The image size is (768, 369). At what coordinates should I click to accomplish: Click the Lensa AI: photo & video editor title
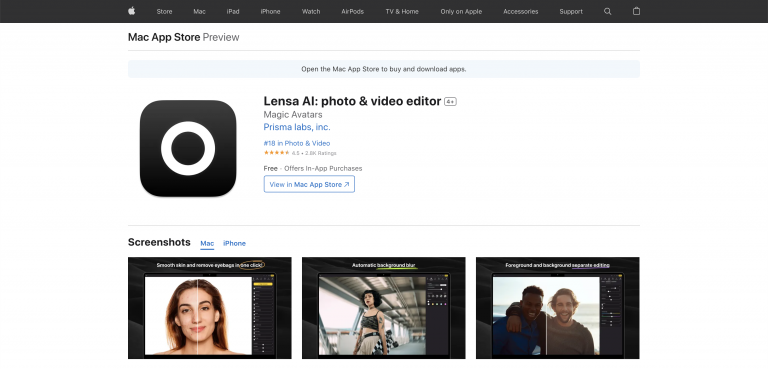click(x=352, y=101)
